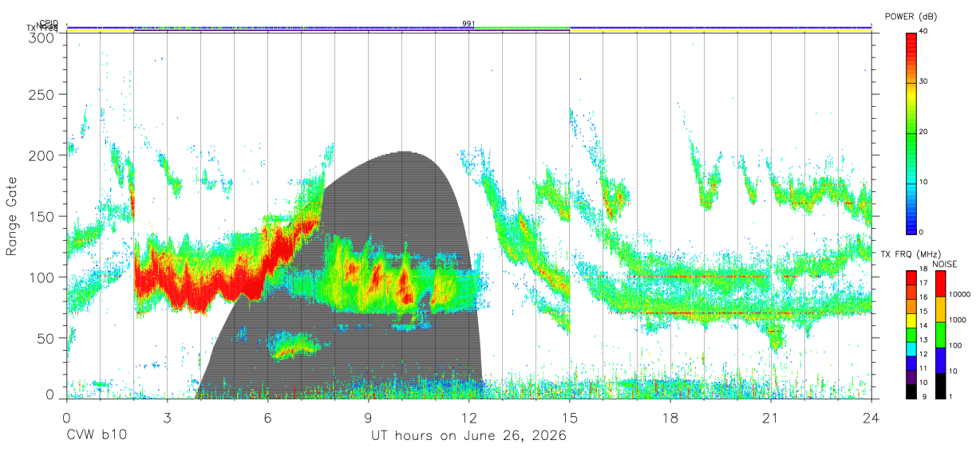Click the 200 tick on Range Gate axis

(43, 155)
